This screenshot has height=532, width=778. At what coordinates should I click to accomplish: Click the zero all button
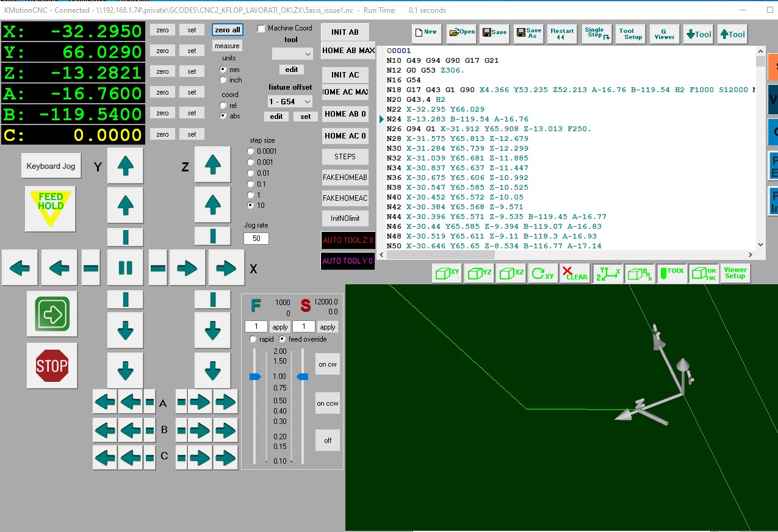(227, 30)
